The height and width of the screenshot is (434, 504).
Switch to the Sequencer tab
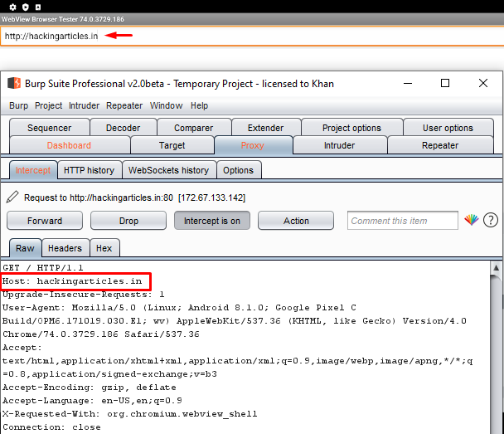(50, 128)
